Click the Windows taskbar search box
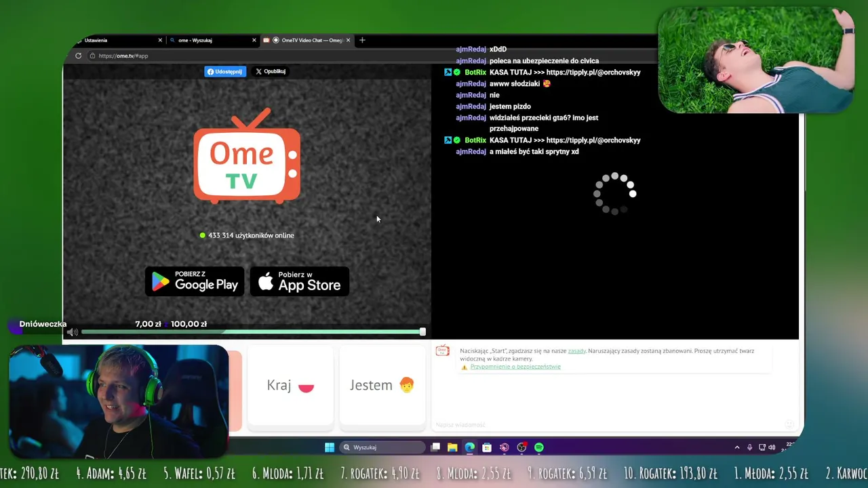The width and height of the screenshot is (868, 488). pos(381,447)
